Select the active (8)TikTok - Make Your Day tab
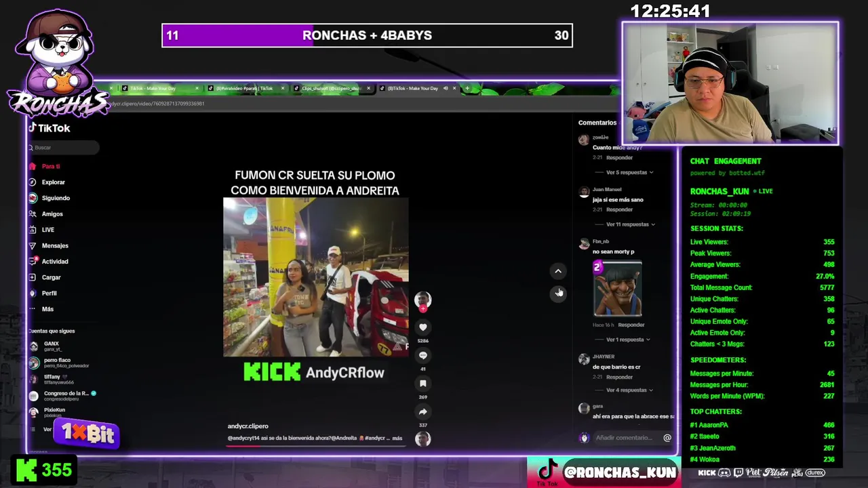The image size is (868, 488). [x=412, y=88]
